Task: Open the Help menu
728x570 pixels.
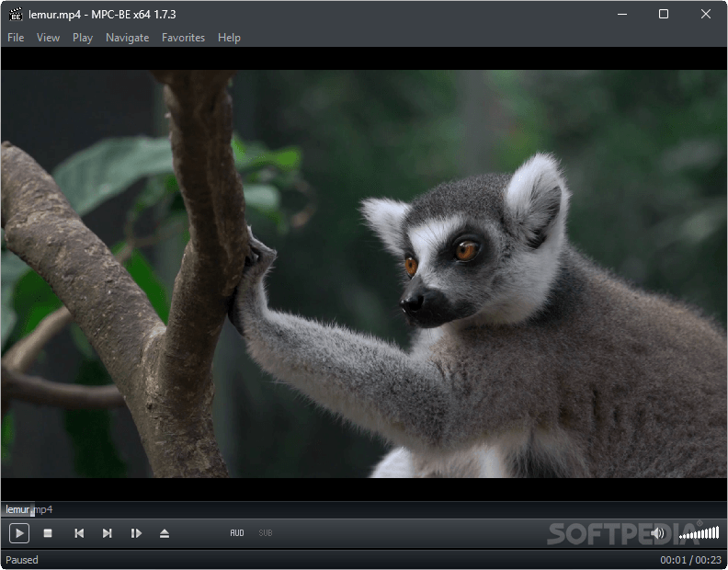Action: [x=230, y=38]
